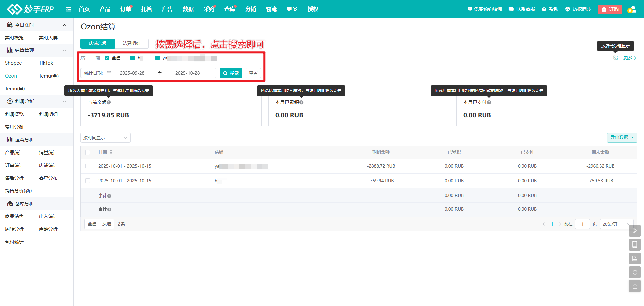Click the sort arrows on 日期 column

pyautogui.click(x=111, y=152)
